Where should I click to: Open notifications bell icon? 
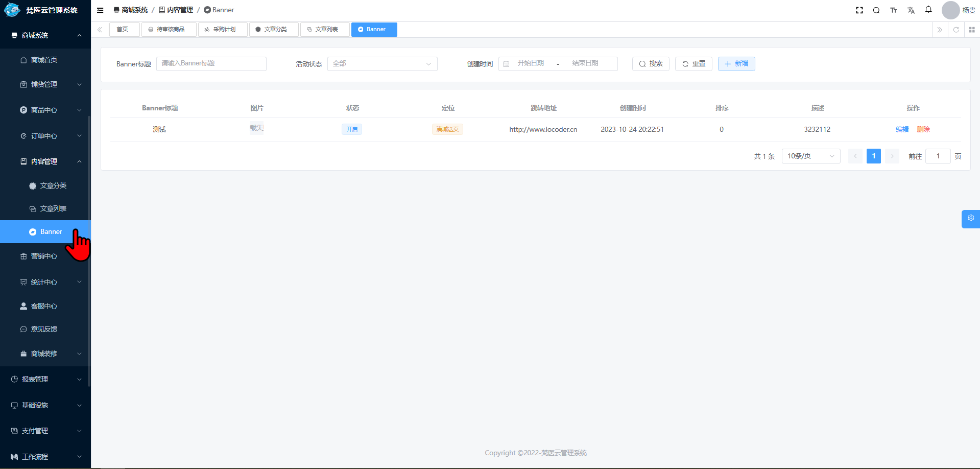click(x=928, y=10)
